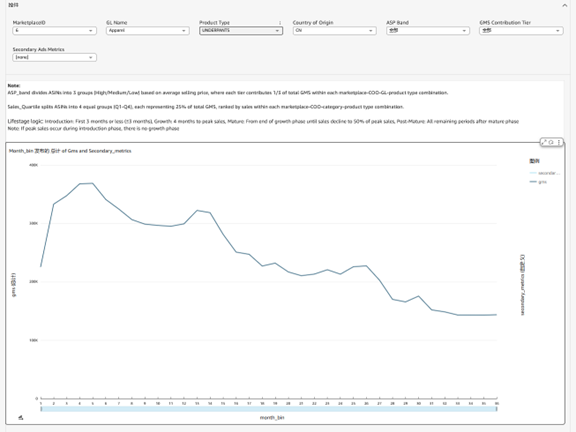Open the Secondary Ads Metrics dropdown

tap(54, 57)
